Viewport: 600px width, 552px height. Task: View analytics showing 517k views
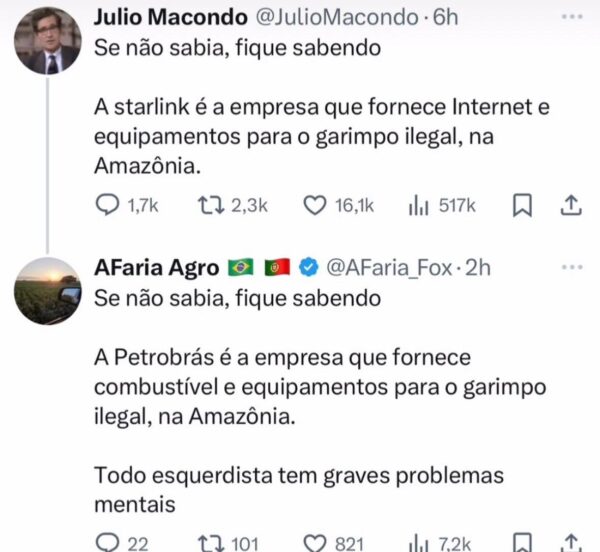(418, 205)
